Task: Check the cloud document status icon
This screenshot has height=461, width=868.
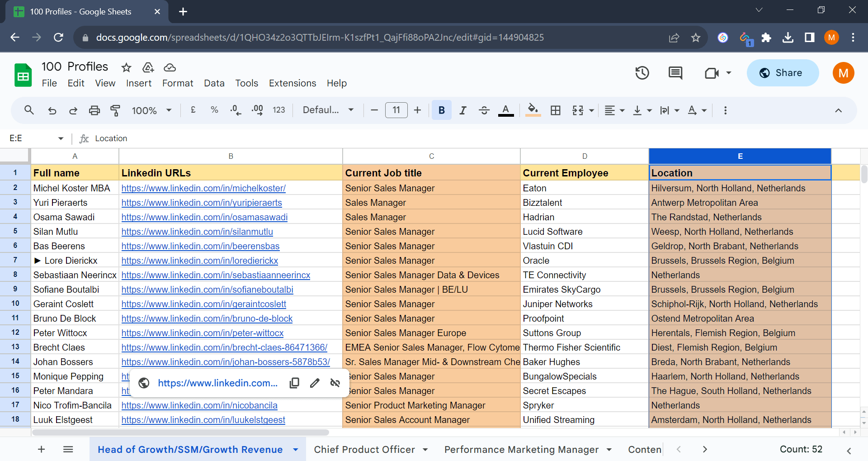Action: [170, 67]
